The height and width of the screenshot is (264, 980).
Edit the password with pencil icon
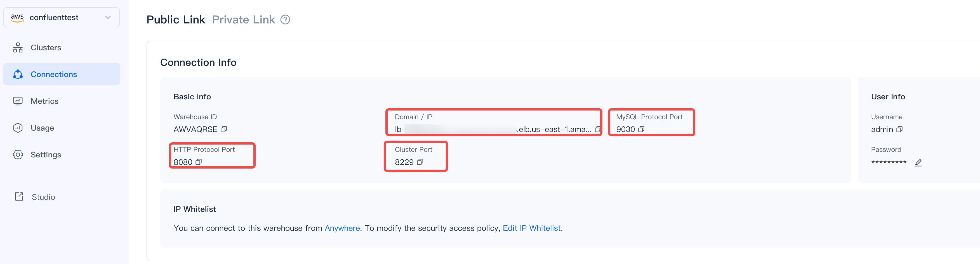point(918,163)
